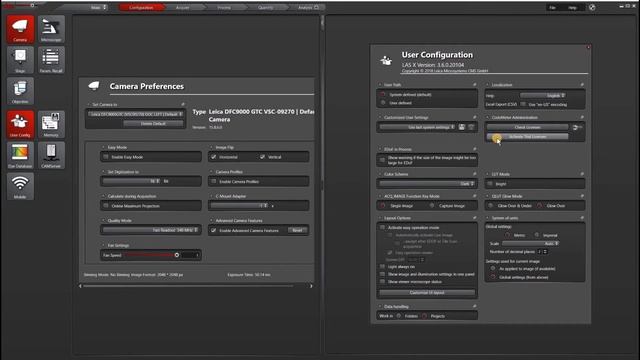Click pin icon of Data handling section

(474, 306)
